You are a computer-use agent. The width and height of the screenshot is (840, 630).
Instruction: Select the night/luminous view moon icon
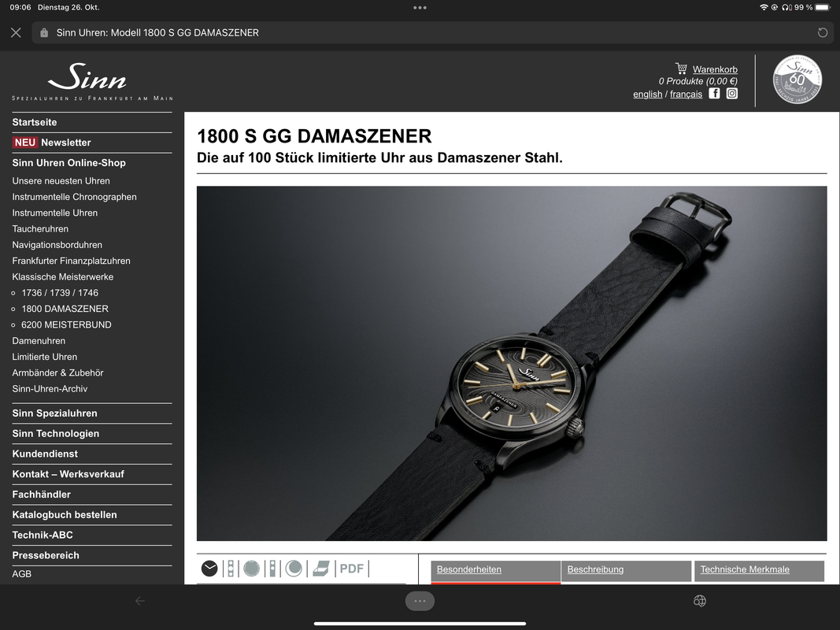(x=294, y=569)
